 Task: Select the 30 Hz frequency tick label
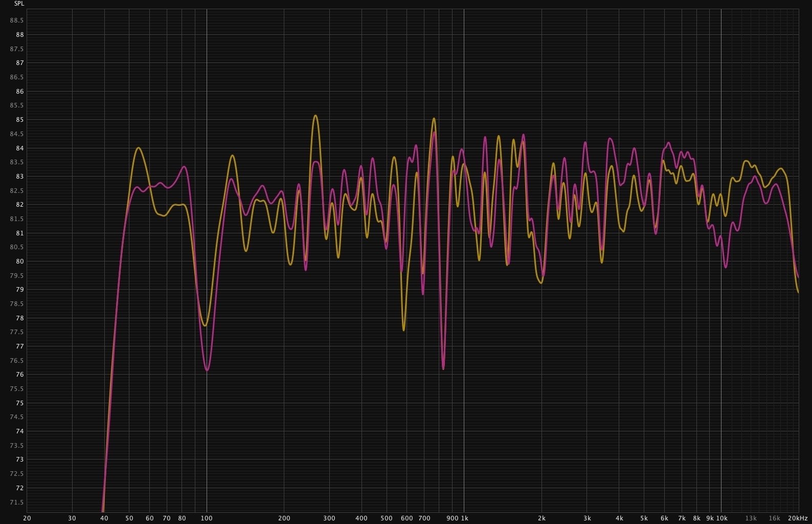tap(72, 518)
